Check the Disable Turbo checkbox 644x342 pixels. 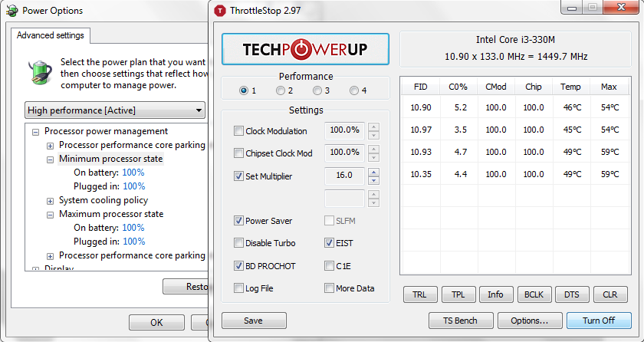tap(238, 242)
